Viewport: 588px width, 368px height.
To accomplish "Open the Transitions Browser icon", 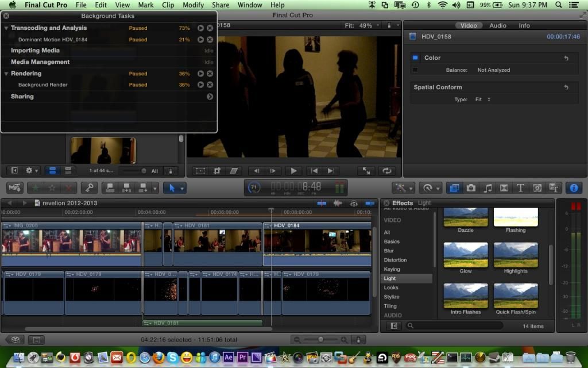I will pyautogui.click(x=504, y=188).
